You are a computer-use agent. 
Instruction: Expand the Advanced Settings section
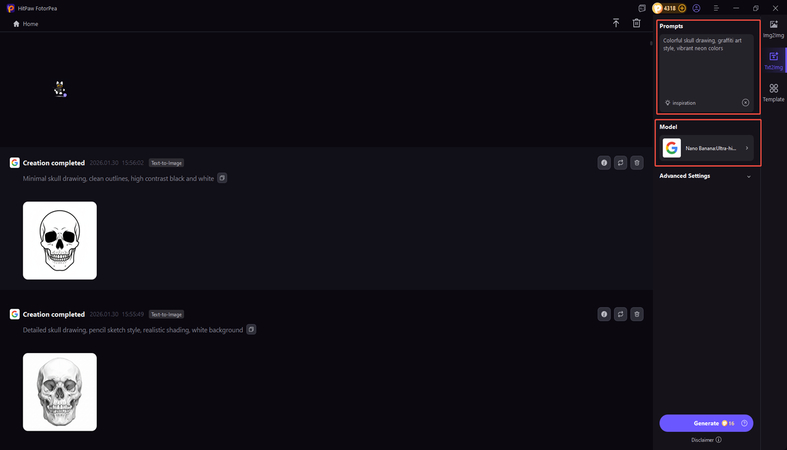coord(705,176)
